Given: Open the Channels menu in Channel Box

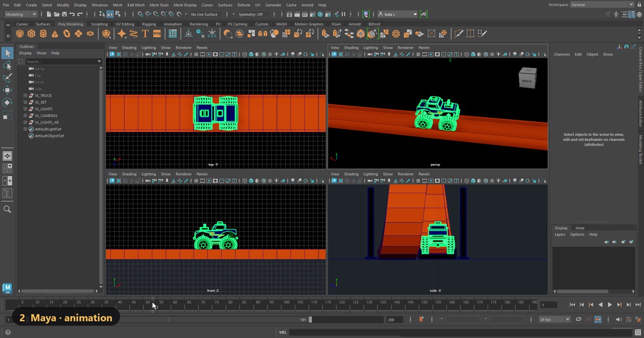Looking at the screenshot, I should [x=561, y=54].
